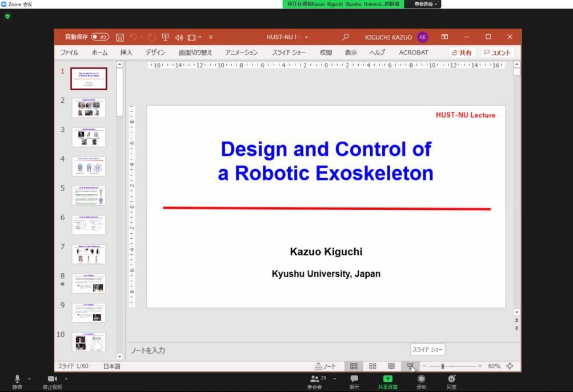
Task: Mute the Zoom microphone
Action: point(17,382)
